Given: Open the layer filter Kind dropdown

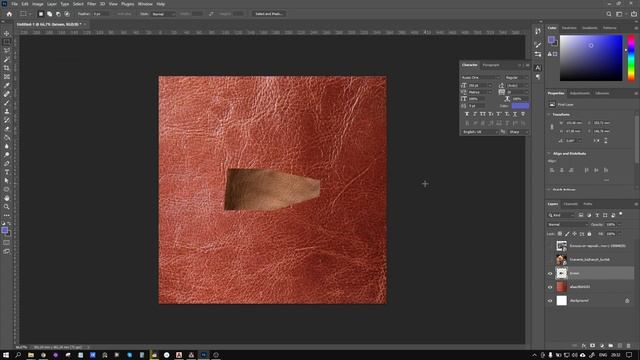Looking at the screenshot, I should point(561,215).
